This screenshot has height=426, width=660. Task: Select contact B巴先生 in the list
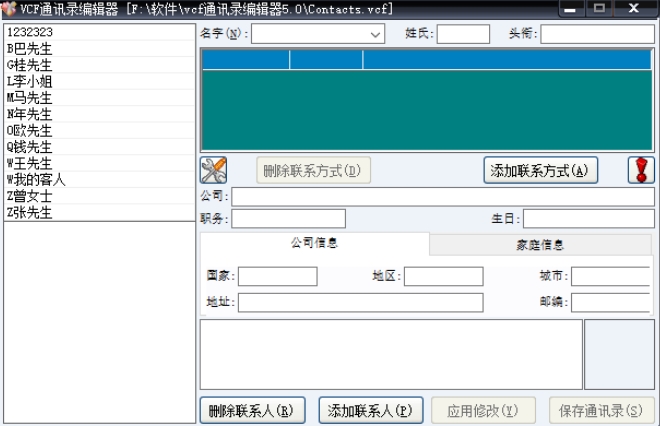pos(99,49)
